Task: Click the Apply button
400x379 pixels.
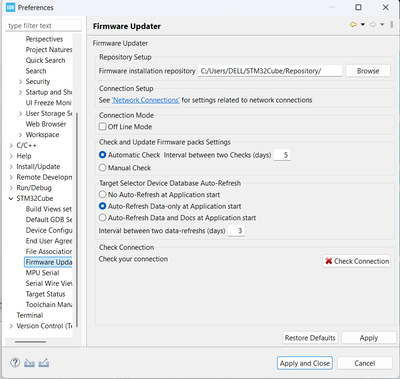Action: 369,338
